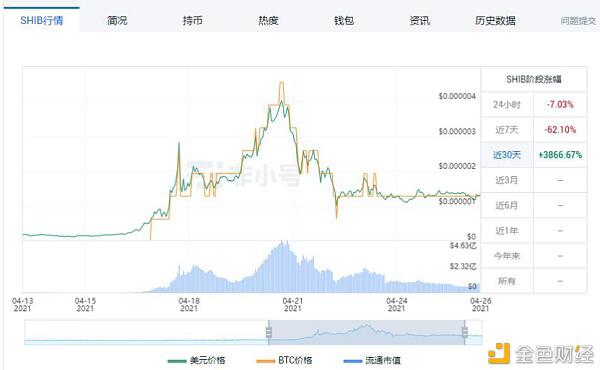Click the $4.63亿 market cap label
600x370 pixels.
pyautogui.click(x=463, y=245)
